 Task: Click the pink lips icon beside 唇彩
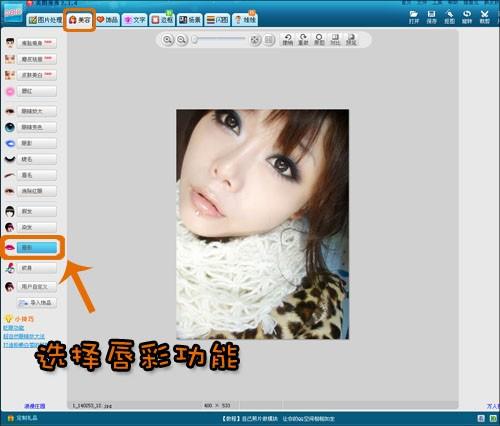[10, 248]
